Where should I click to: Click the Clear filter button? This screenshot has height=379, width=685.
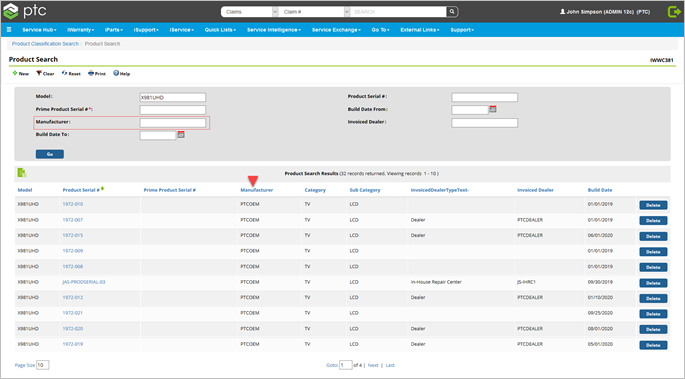[x=45, y=73]
